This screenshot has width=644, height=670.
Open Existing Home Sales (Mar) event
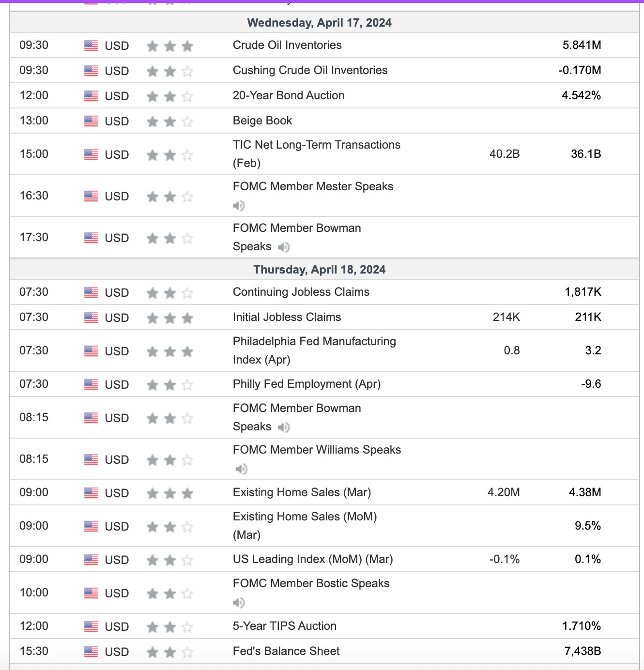(x=302, y=492)
